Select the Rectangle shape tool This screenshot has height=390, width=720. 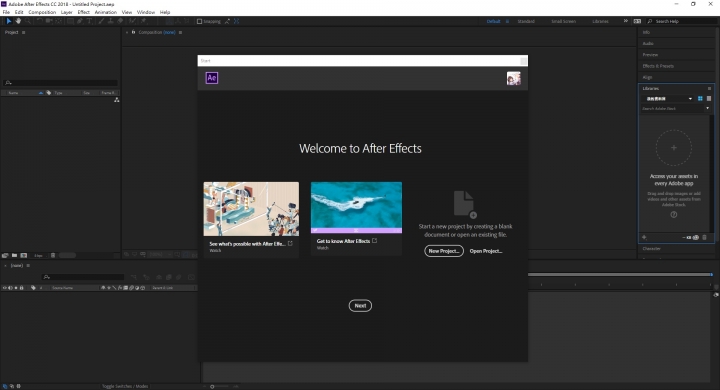click(x=70, y=21)
